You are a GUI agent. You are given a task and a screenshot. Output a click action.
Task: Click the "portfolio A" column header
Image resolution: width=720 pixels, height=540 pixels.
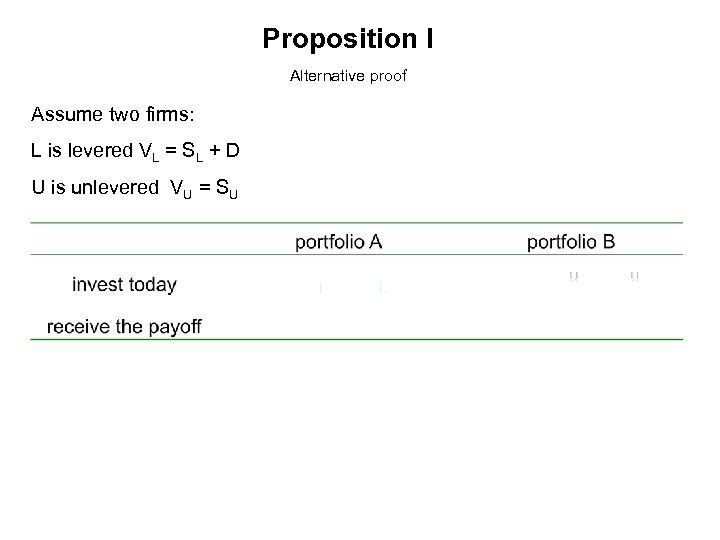tap(339, 241)
